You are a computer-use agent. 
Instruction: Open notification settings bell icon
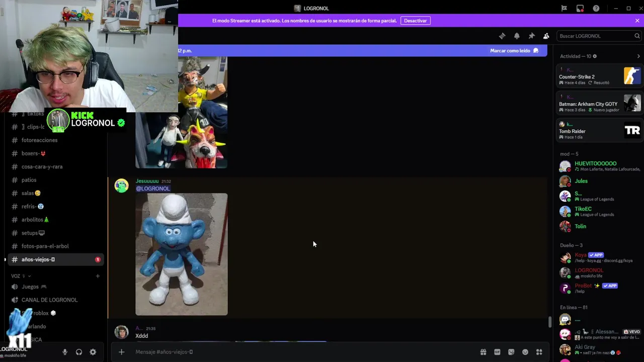[517, 36]
